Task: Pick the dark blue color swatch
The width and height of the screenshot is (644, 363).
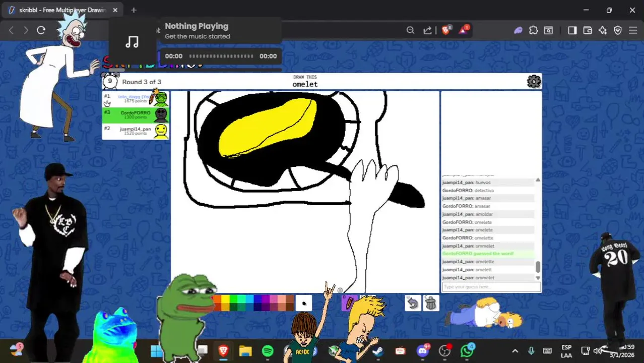Action: pos(257,307)
